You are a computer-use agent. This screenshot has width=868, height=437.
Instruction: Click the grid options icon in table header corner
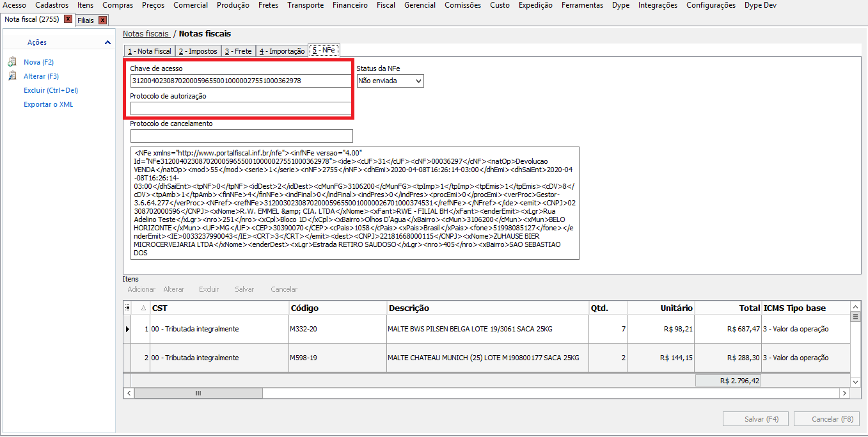(127, 308)
